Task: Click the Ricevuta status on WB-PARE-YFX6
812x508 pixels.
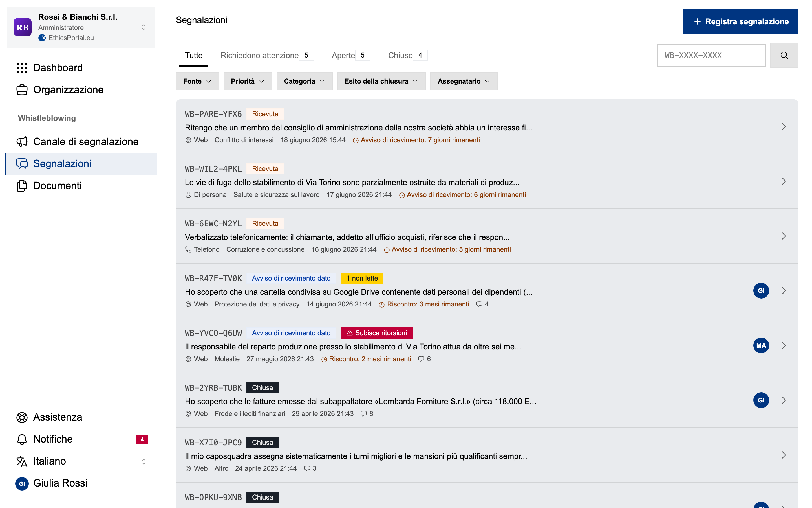Action: tap(265, 114)
